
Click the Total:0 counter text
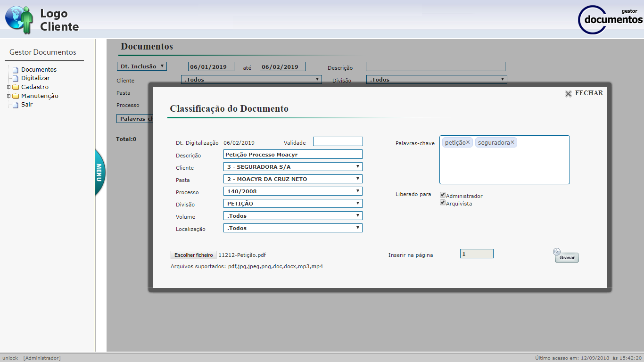click(x=126, y=139)
